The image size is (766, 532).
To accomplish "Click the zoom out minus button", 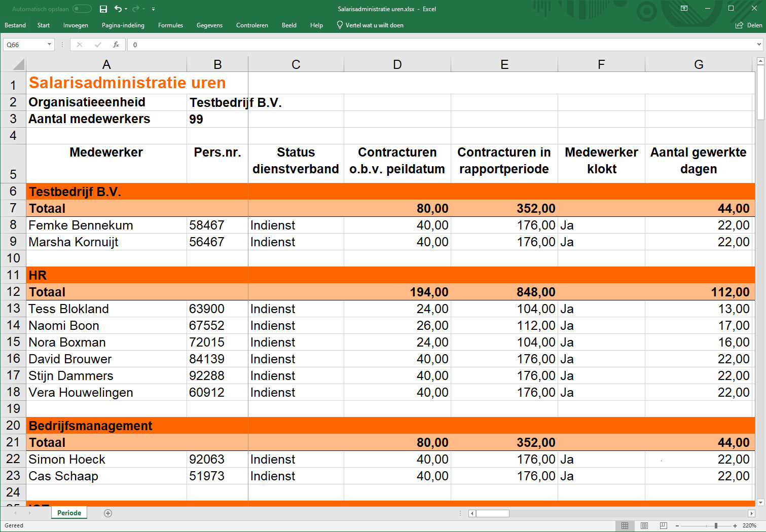I will click(677, 526).
